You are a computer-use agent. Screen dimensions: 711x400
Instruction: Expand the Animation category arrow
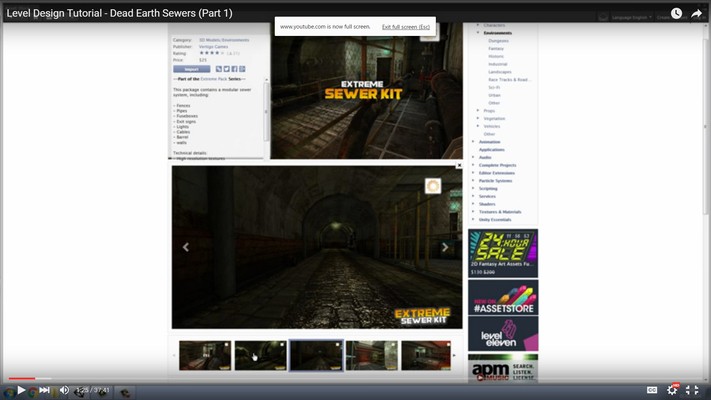(x=473, y=142)
